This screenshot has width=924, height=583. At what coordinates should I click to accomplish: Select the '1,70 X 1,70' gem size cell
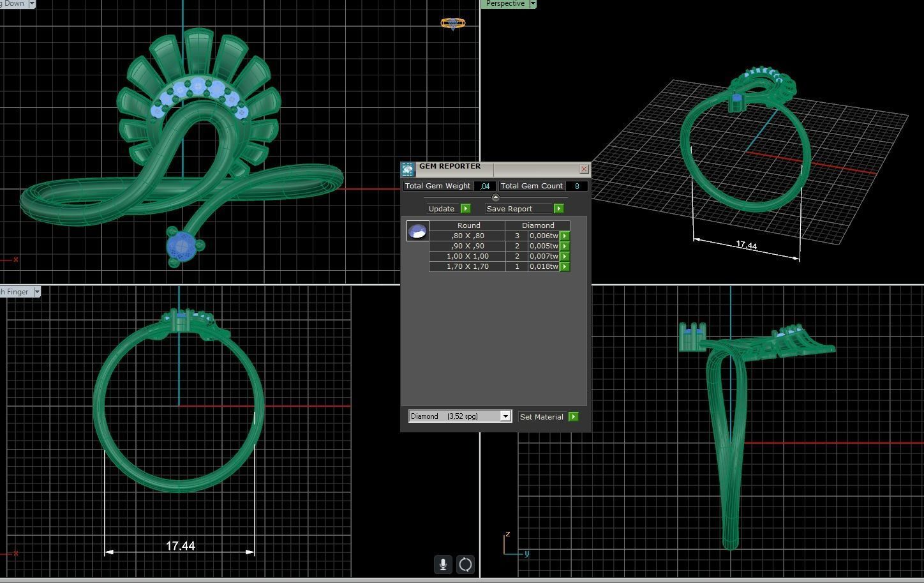468,266
